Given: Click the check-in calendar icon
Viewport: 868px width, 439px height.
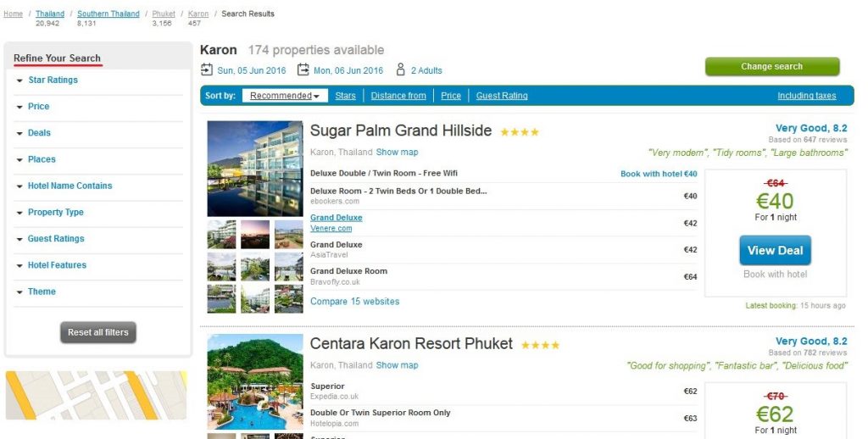Looking at the screenshot, I should click(x=207, y=70).
